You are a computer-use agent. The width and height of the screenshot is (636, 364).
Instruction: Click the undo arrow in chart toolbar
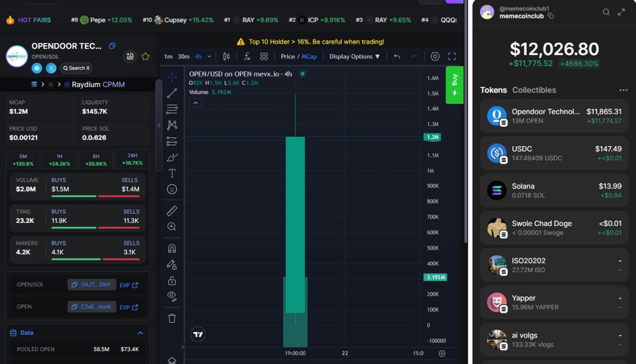pyautogui.click(x=397, y=56)
